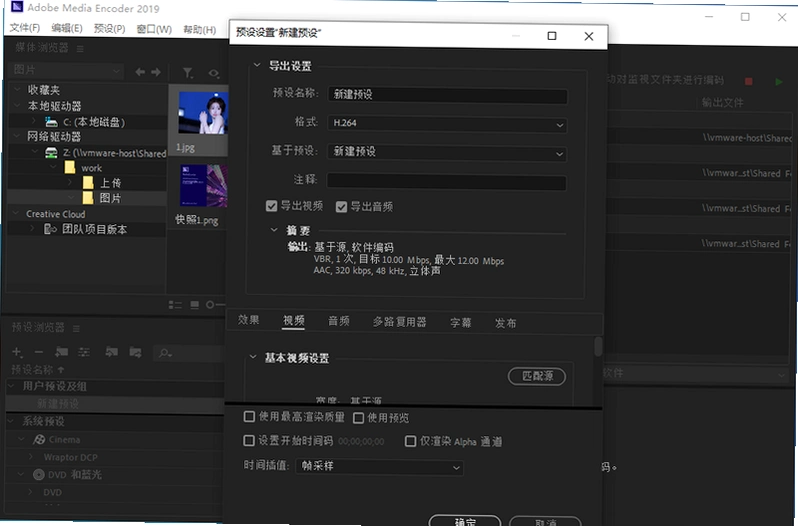Switch to the 发布 tab
Image resolution: width=798 pixels, height=526 pixels.
505,323
